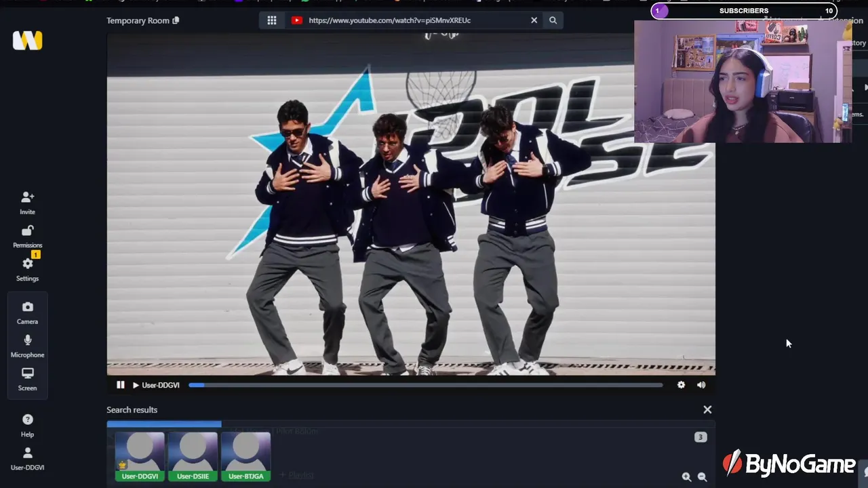The image size is (868, 488).
Task: Select the User-BTJGA avatar
Action: 245,456
